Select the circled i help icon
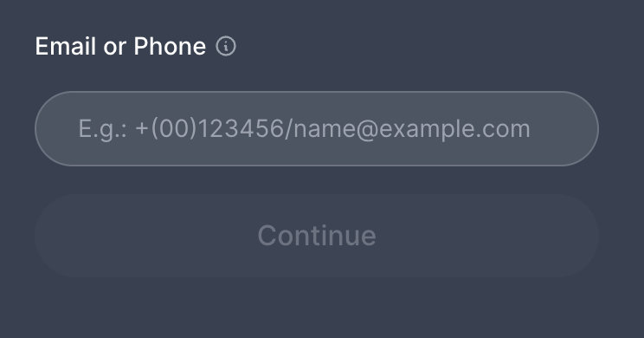 [226, 46]
